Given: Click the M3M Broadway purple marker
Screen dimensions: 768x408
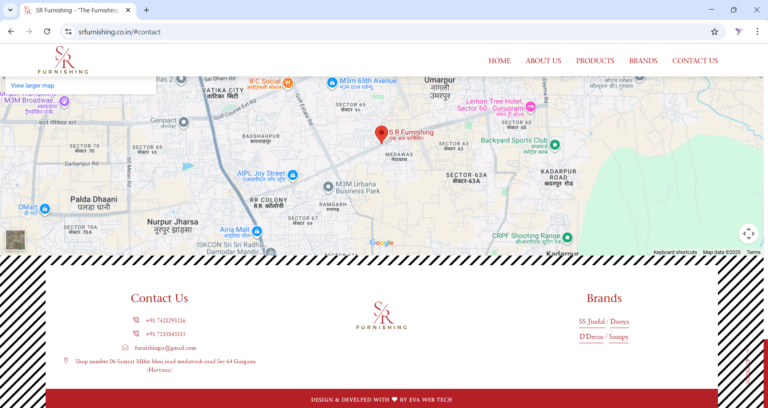Looking at the screenshot, I should pyautogui.click(x=64, y=102).
